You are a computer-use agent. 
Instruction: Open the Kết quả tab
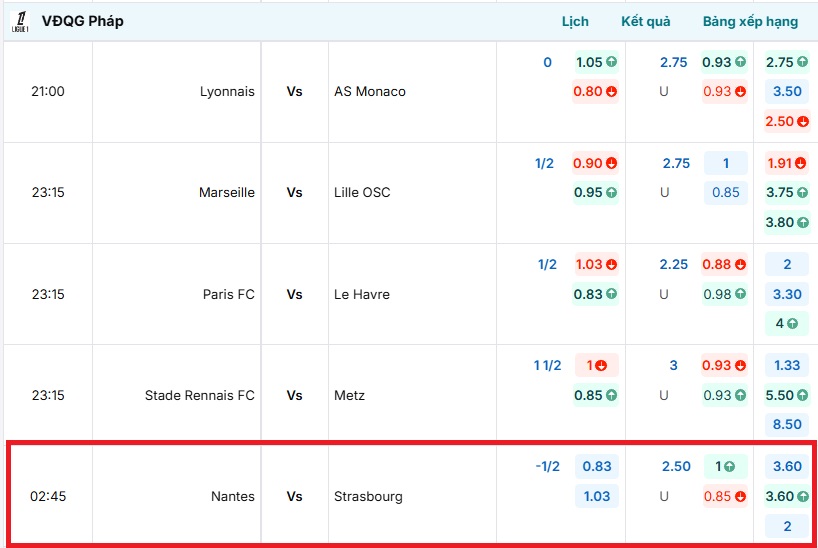(x=646, y=21)
